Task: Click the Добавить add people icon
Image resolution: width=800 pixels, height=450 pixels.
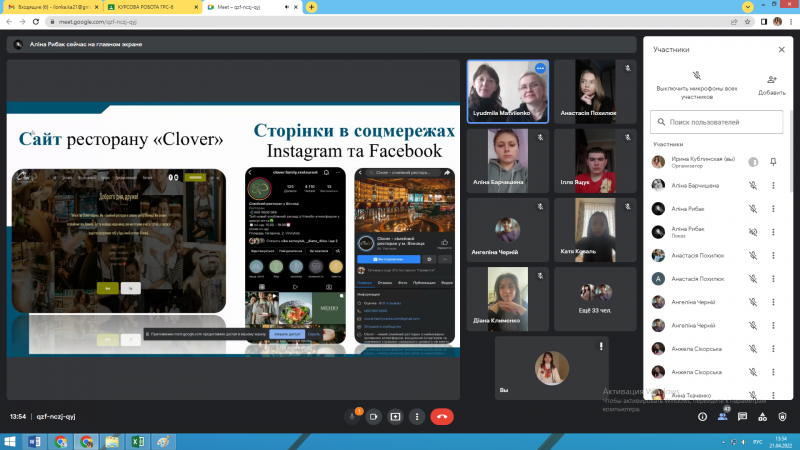Action: tap(772, 80)
